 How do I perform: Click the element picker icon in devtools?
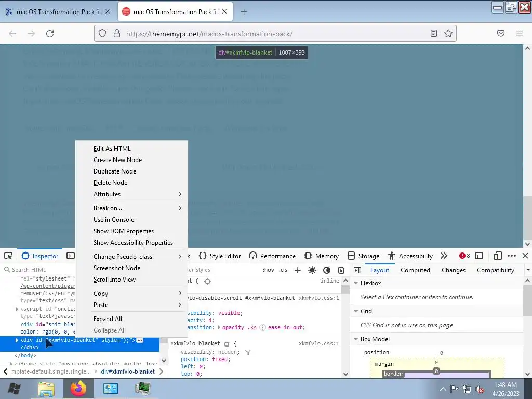click(8, 256)
